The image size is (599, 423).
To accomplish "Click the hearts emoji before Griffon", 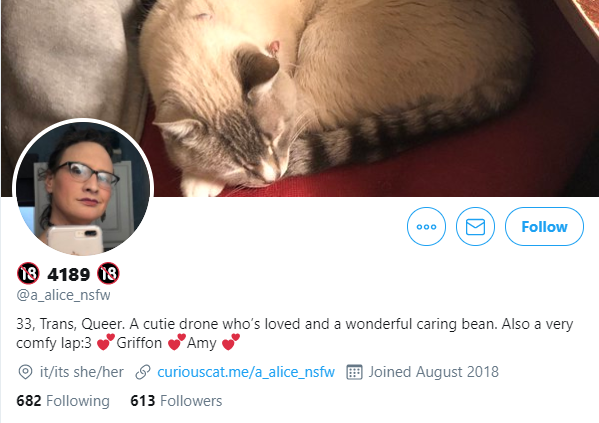I will click(105, 342).
